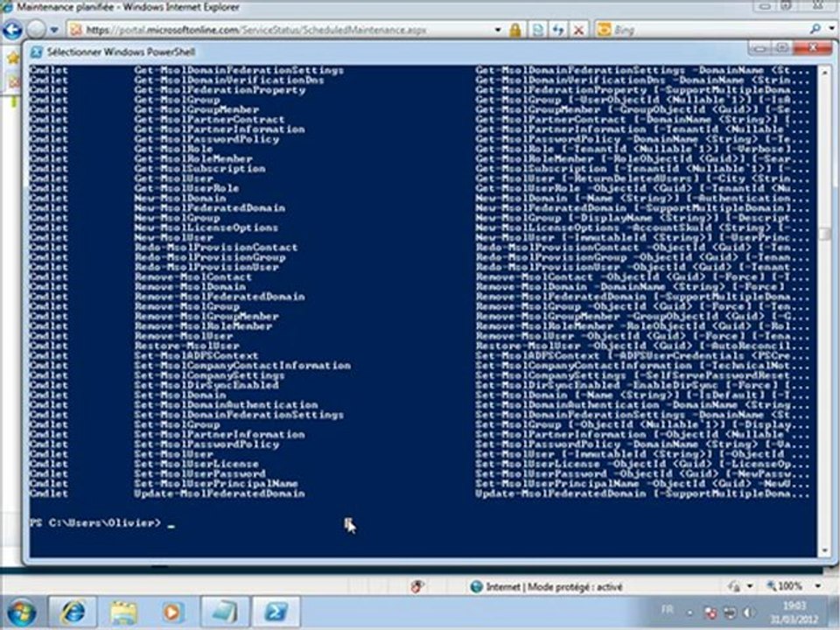The image size is (840, 630).
Task: Click Remove-MsolGroupMember in name column
Action: [x=206, y=317]
